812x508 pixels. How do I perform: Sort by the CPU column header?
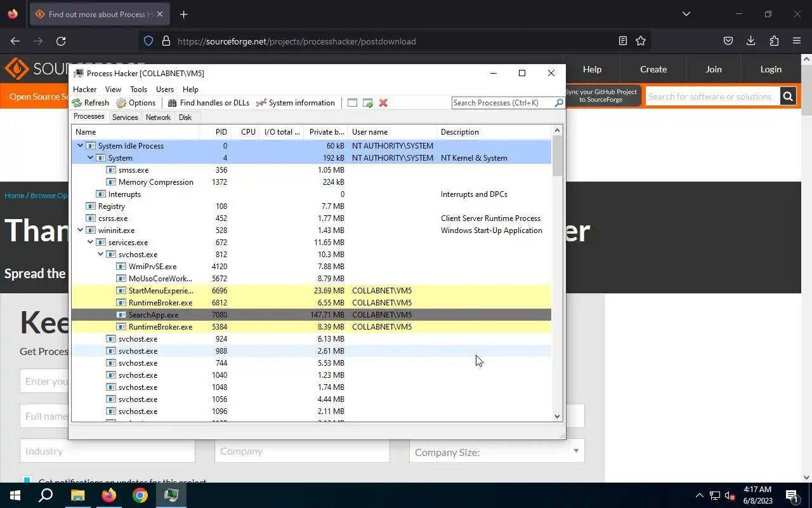245,132
